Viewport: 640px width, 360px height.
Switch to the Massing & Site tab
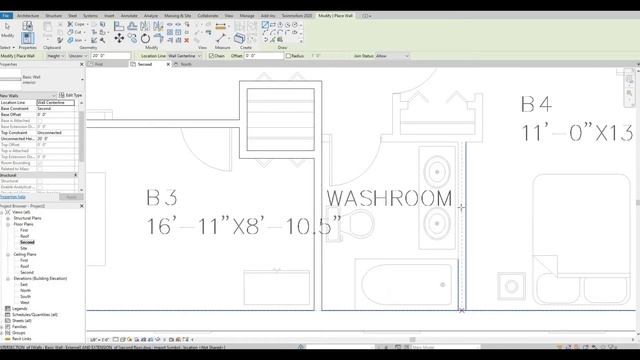pyautogui.click(x=178, y=16)
